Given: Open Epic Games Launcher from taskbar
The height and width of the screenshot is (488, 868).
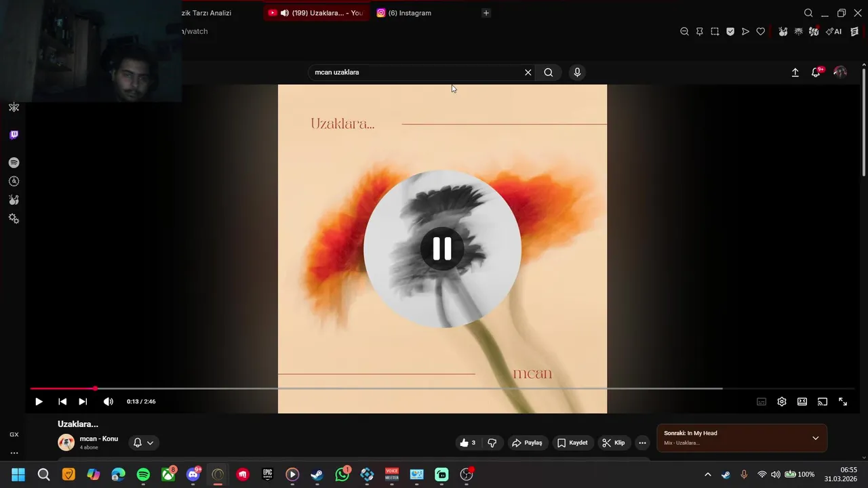Looking at the screenshot, I should tap(268, 474).
